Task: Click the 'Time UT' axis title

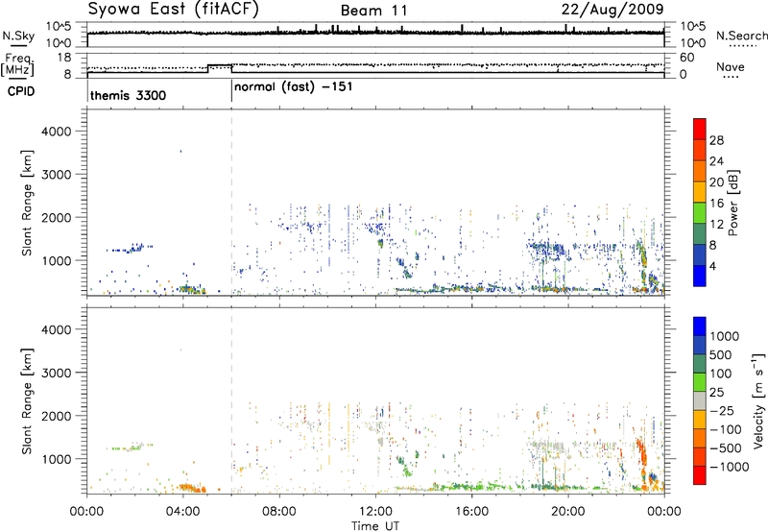Action: (375, 526)
